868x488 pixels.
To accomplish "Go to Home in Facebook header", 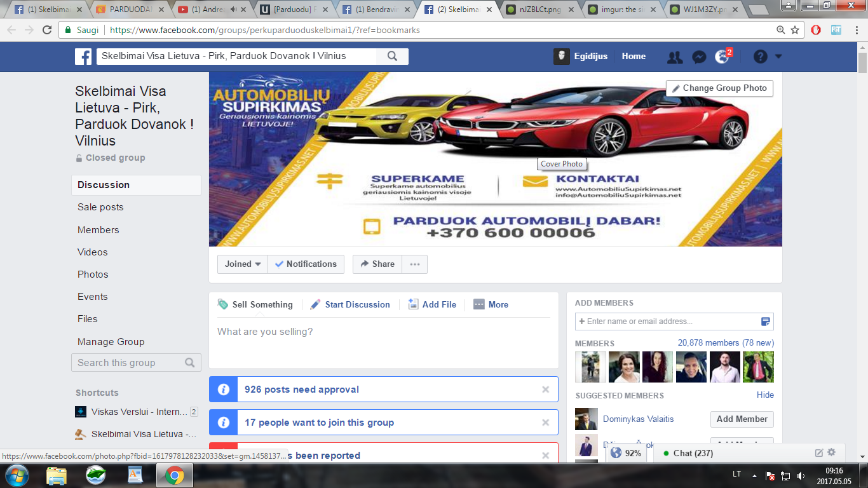I will click(x=634, y=57).
